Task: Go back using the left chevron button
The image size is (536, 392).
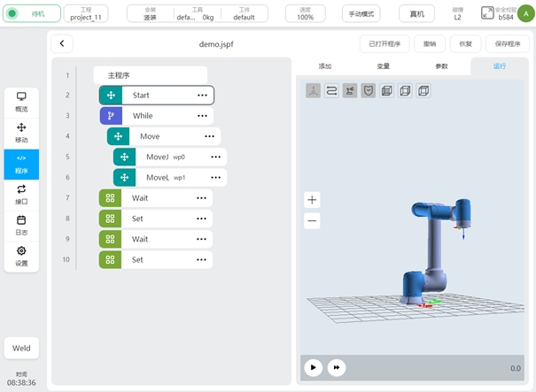Action: pos(62,44)
